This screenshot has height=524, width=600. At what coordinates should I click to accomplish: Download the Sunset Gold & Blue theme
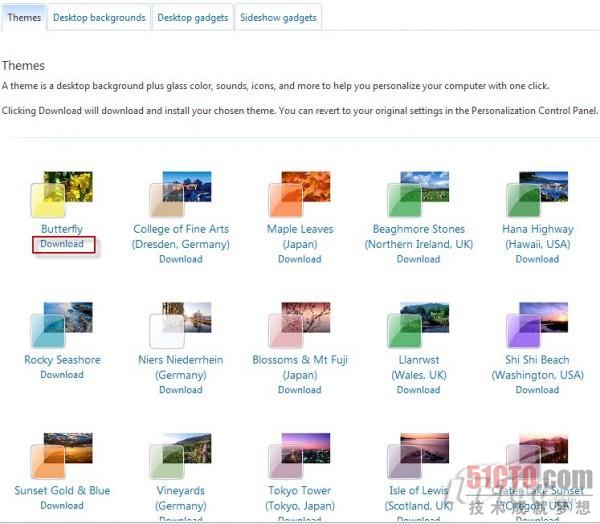pos(62,506)
